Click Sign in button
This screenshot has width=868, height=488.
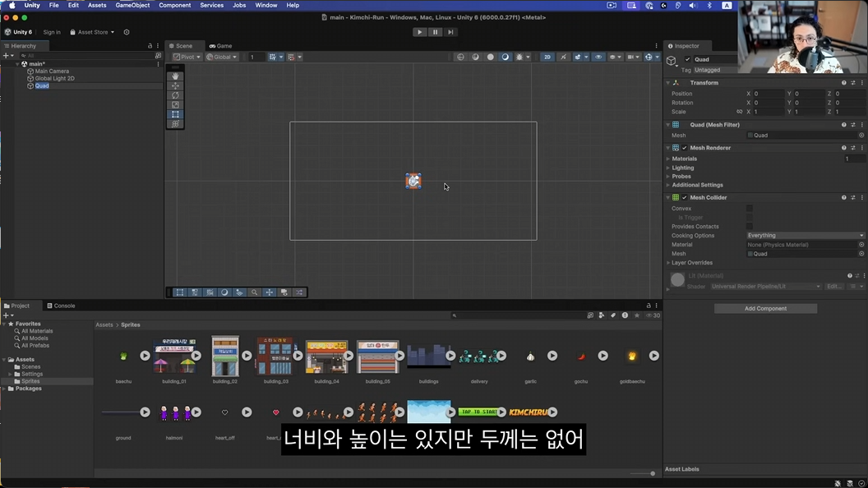[52, 32]
